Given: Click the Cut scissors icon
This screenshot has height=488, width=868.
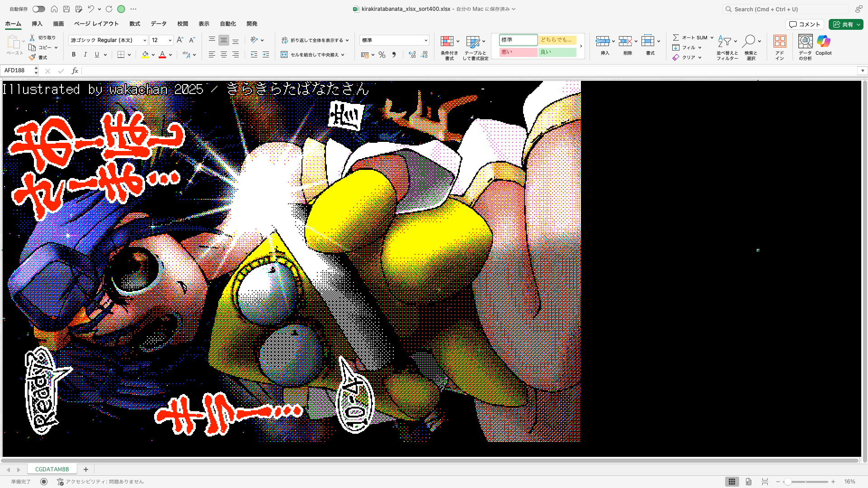Looking at the screenshot, I should 32,38.
